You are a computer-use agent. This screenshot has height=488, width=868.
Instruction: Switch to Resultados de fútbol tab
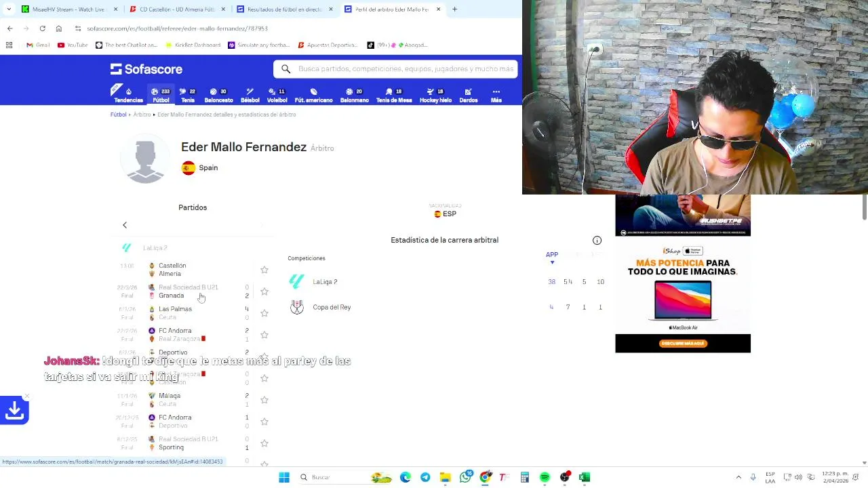[x=285, y=9]
